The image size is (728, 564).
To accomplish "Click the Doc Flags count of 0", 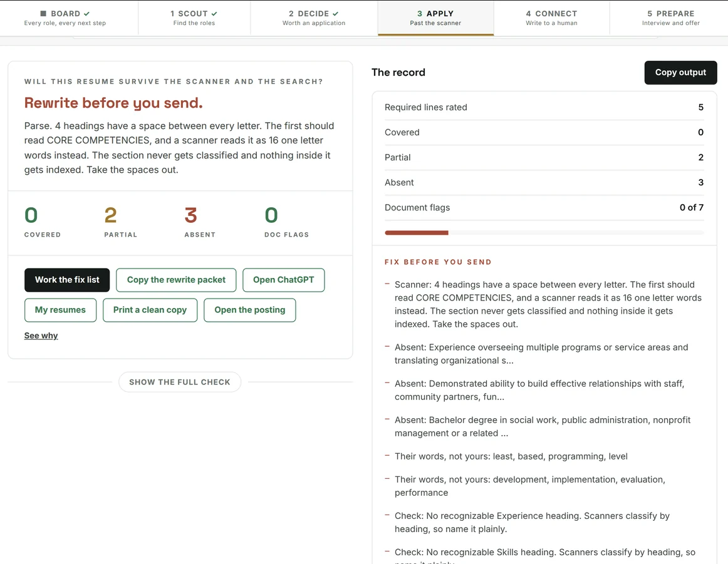I will click(x=271, y=215).
